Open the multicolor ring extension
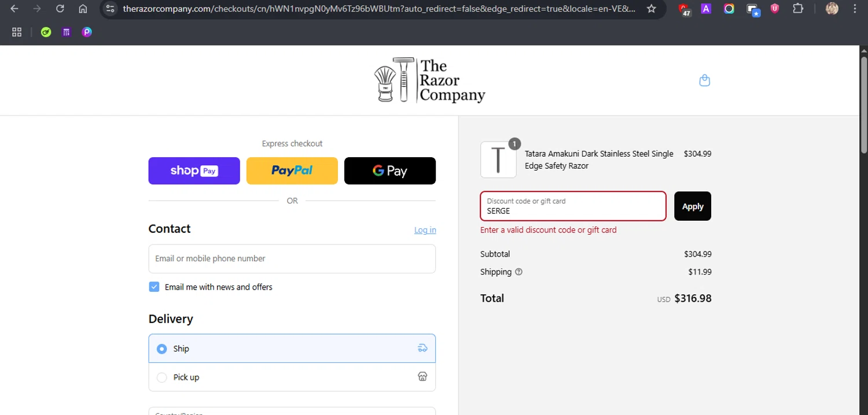868x415 pixels. pyautogui.click(x=729, y=9)
